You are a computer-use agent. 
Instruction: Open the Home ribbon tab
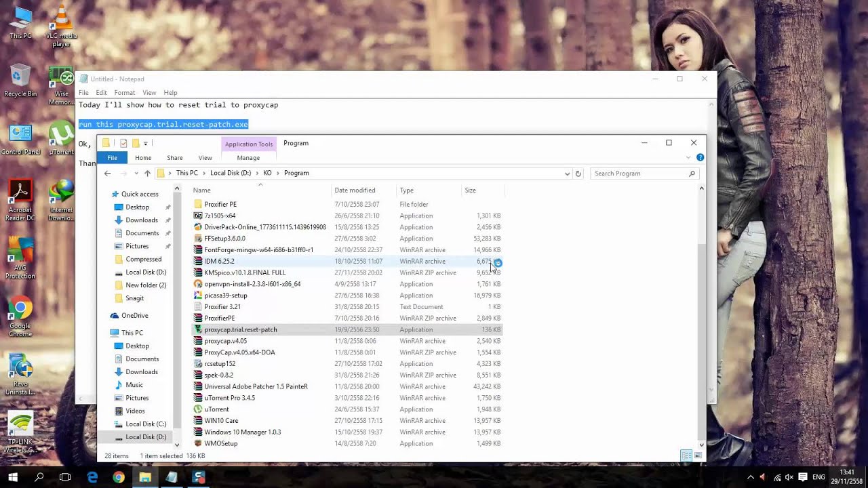(143, 158)
